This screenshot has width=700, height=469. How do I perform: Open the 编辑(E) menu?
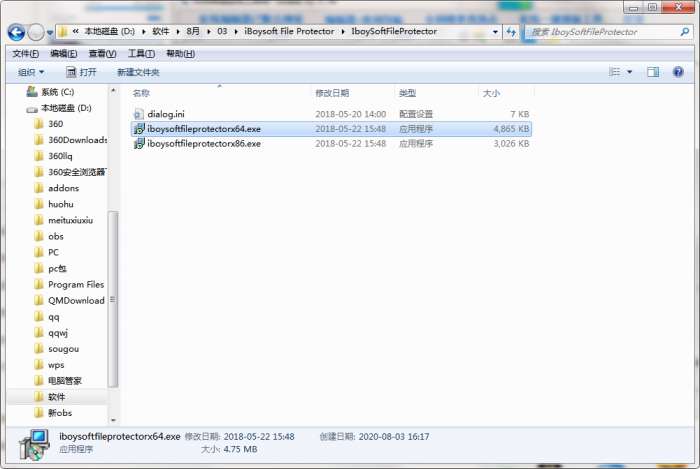point(63,54)
